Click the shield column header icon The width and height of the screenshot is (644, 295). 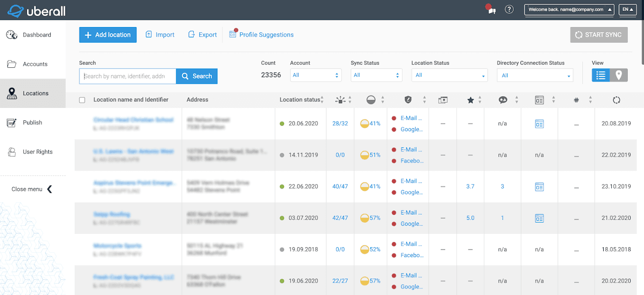(408, 100)
